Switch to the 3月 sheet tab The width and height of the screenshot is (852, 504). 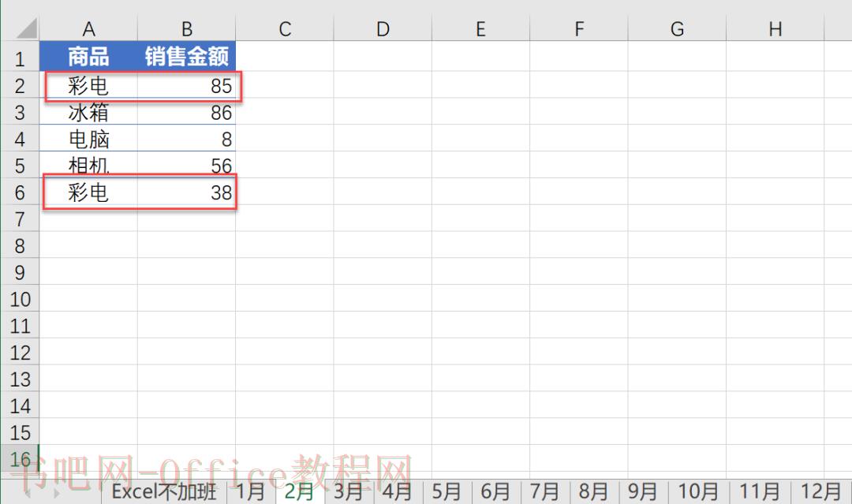pyautogui.click(x=348, y=492)
